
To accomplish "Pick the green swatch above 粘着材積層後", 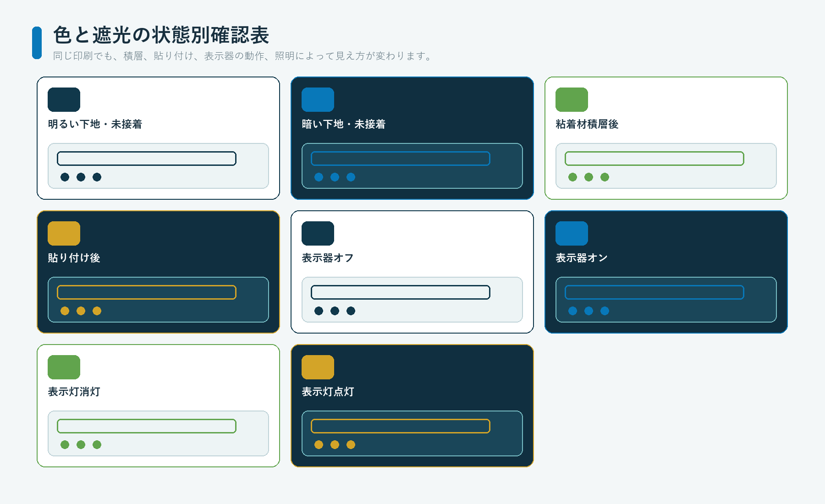I will [572, 99].
